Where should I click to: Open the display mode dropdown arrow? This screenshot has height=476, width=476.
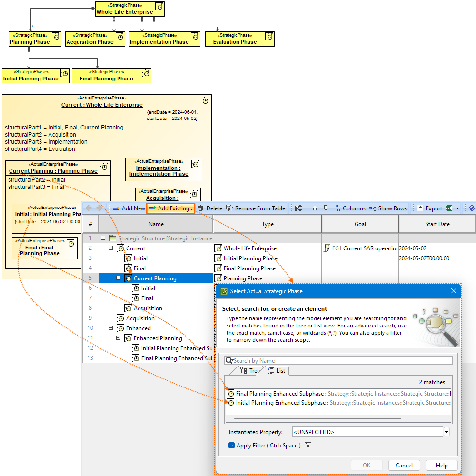(307, 208)
